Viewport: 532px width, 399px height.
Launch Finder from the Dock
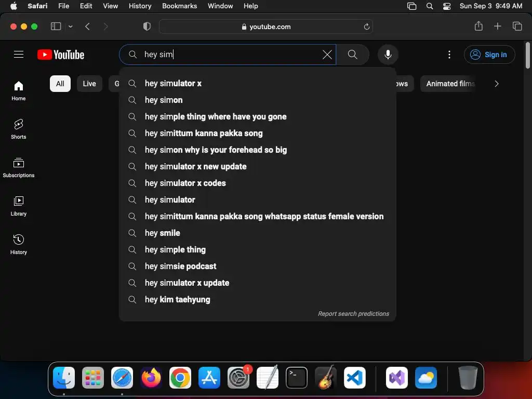pyautogui.click(x=64, y=378)
